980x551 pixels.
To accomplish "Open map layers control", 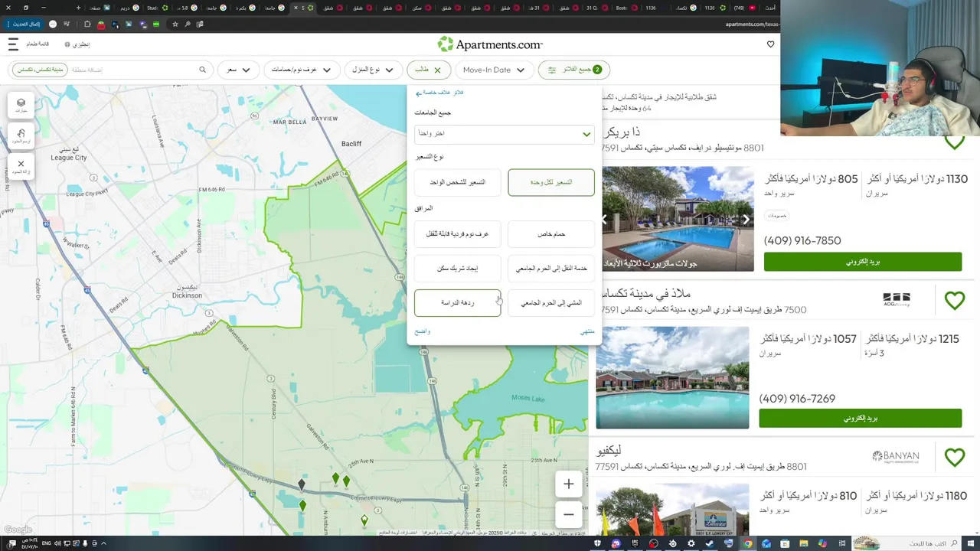I will pyautogui.click(x=21, y=105).
